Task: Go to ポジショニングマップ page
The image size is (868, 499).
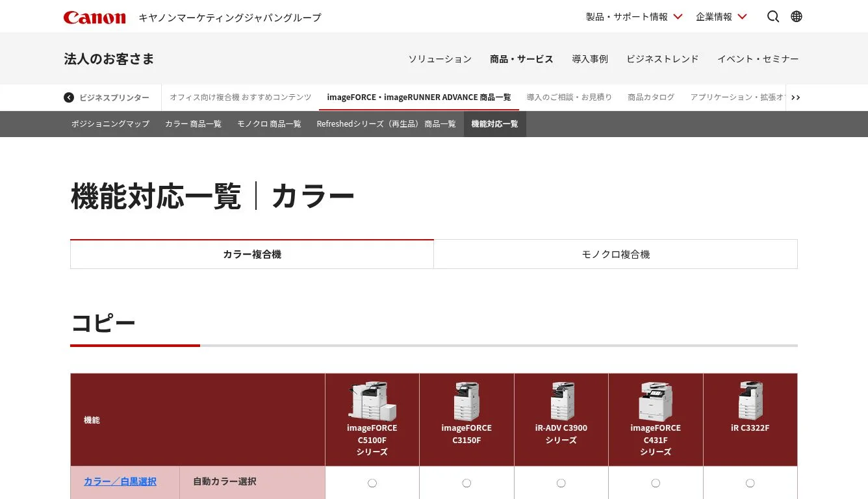Action: (x=110, y=124)
